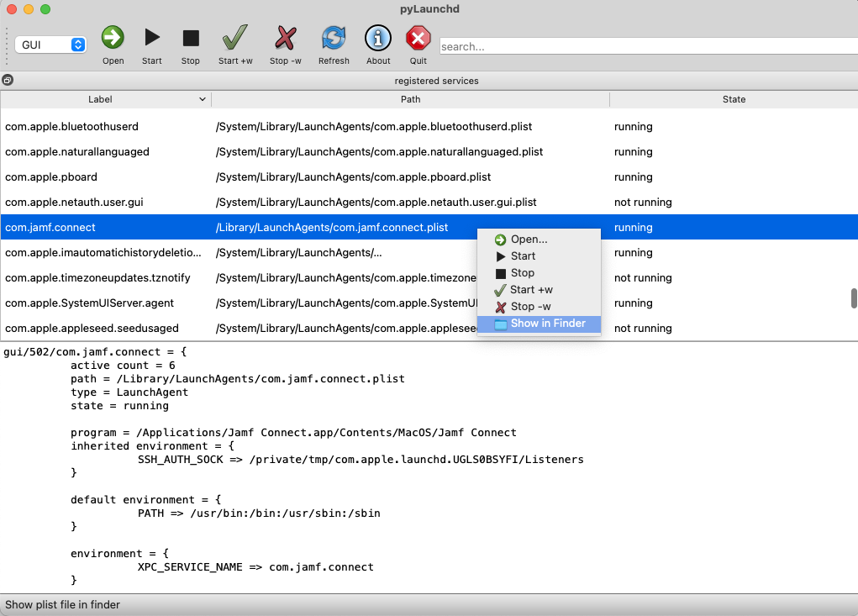Click the services list vertical scrollbar thumb

coord(854,298)
